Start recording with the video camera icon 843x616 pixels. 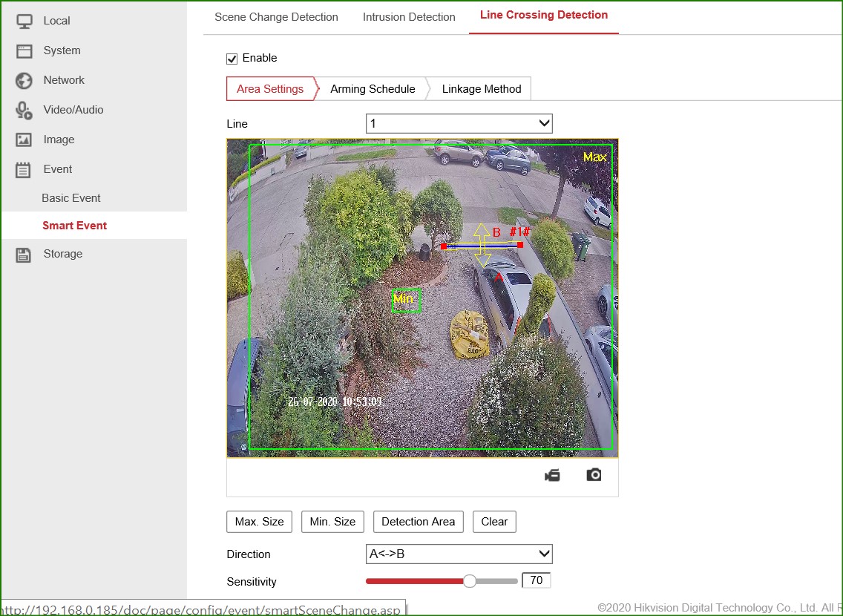pos(552,475)
